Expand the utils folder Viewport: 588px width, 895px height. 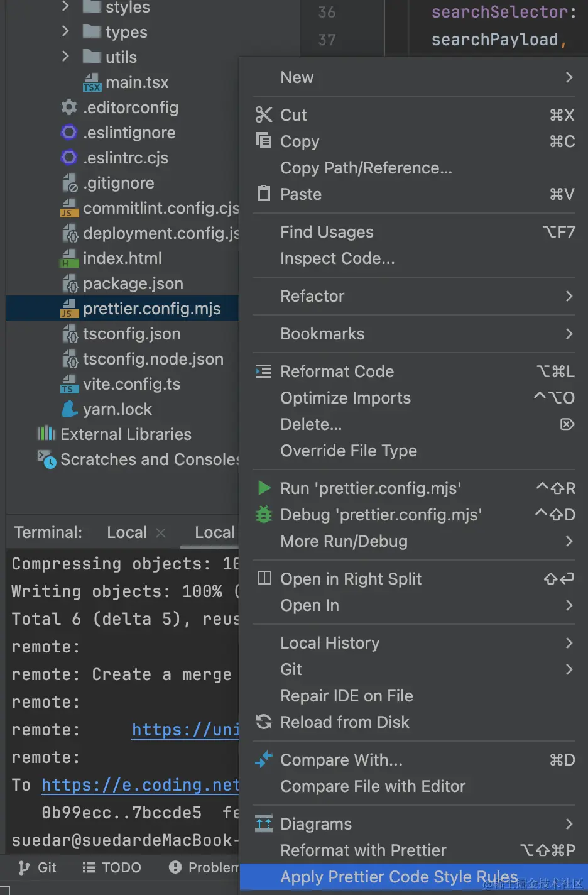tap(65, 57)
